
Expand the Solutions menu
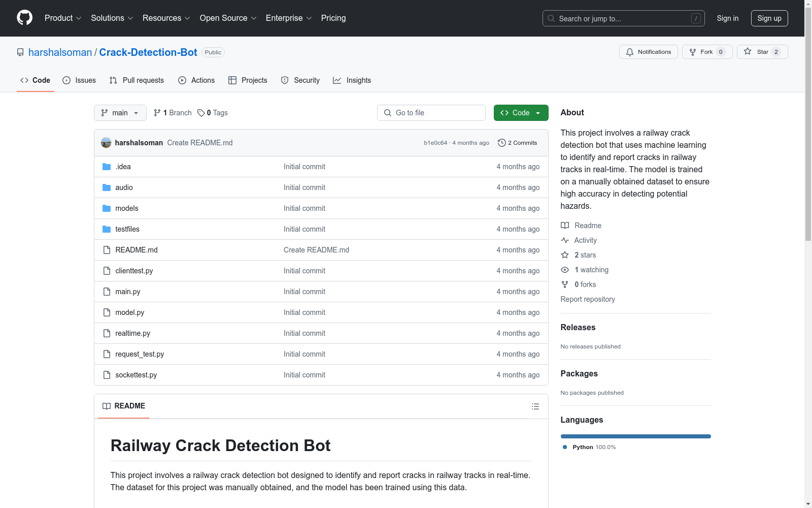[112, 18]
